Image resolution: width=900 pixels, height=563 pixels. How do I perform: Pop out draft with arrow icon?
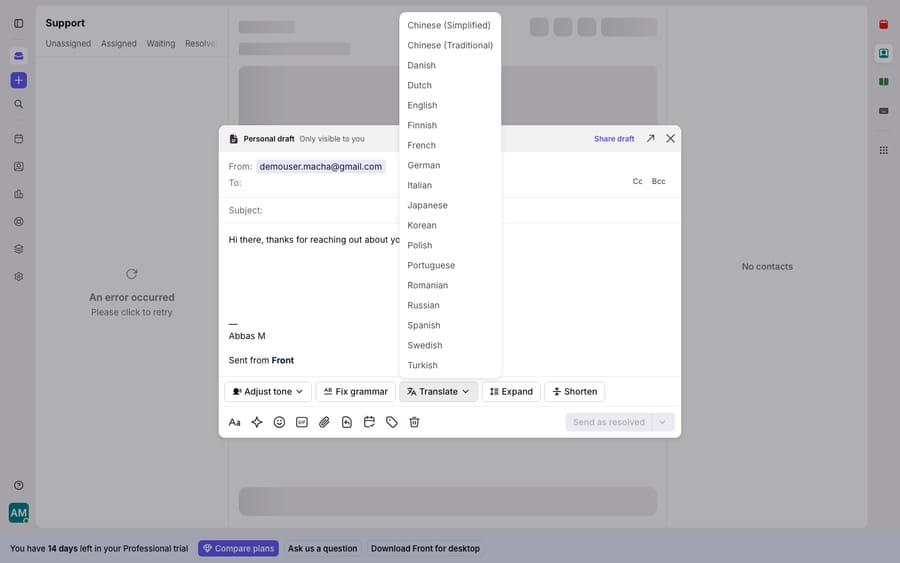pyautogui.click(x=650, y=138)
